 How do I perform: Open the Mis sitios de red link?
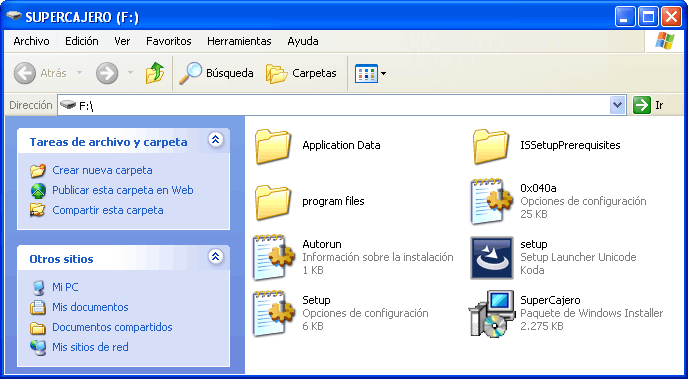click(90, 347)
